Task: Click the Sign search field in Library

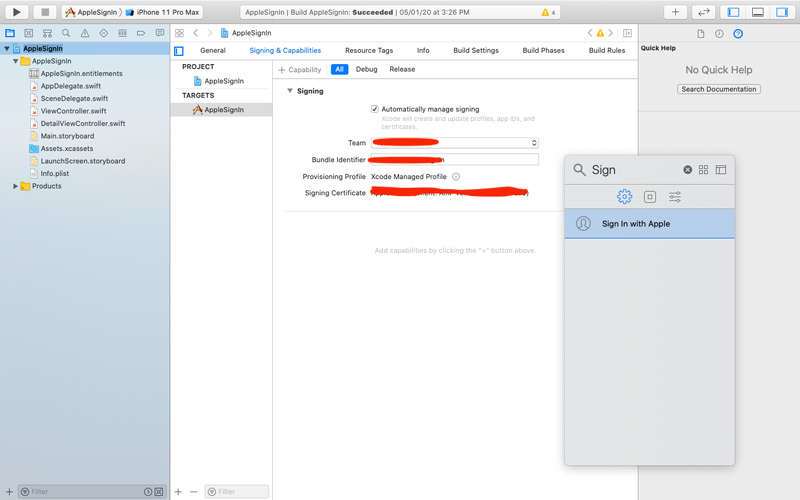Action: (635, 170)
